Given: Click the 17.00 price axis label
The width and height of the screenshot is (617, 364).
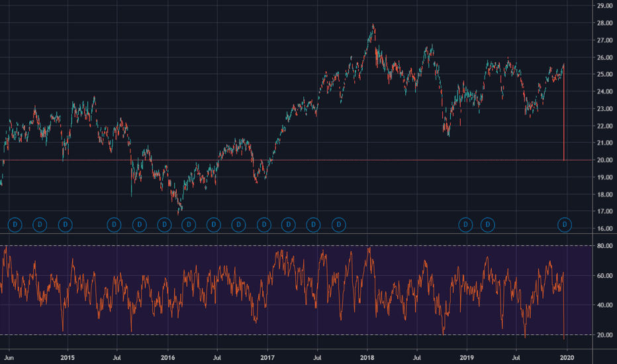Looking at the screenshot, I should click(x=605, y=211).
